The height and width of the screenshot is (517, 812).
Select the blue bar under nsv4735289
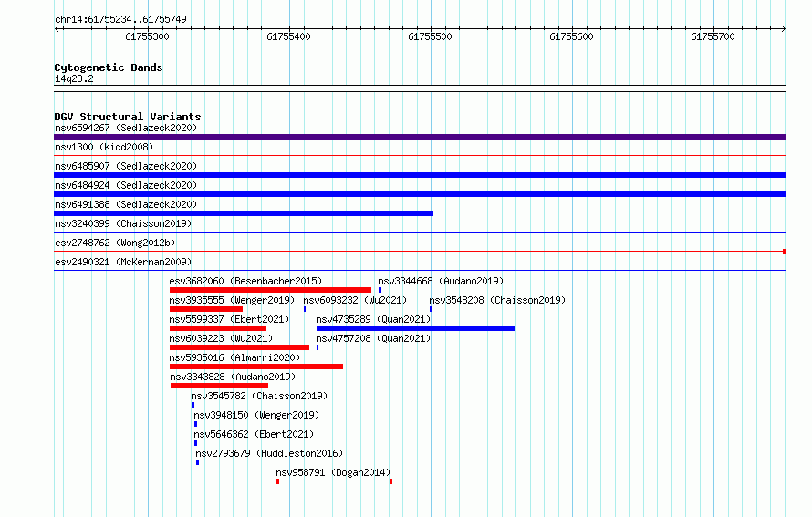click(416, 328)
